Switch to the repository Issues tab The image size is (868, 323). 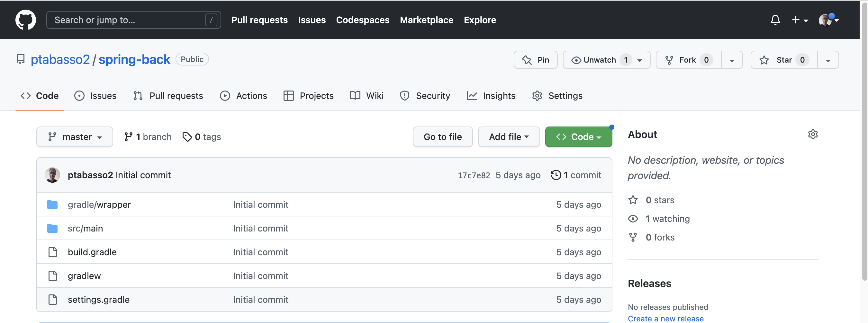(x=95, y=96)
